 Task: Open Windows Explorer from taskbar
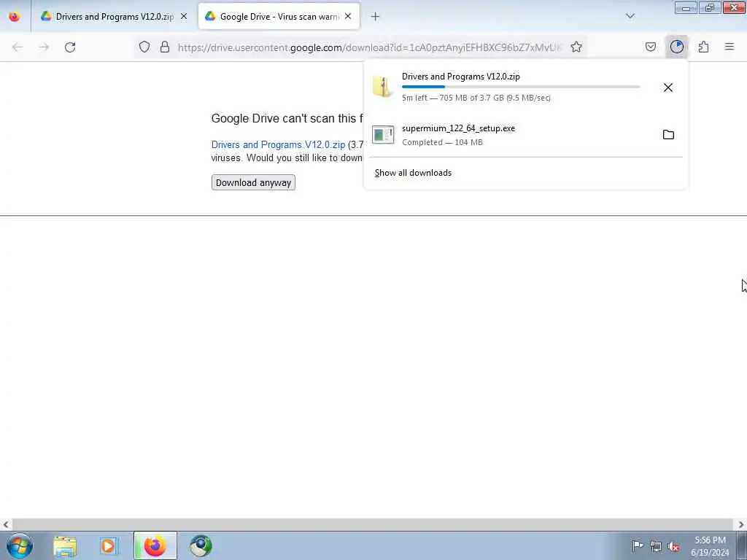(65, 546)
